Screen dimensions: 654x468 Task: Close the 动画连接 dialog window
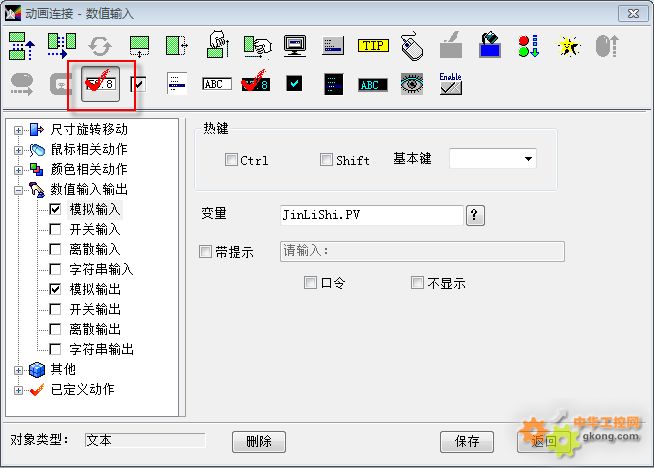[x=633, y=14]
